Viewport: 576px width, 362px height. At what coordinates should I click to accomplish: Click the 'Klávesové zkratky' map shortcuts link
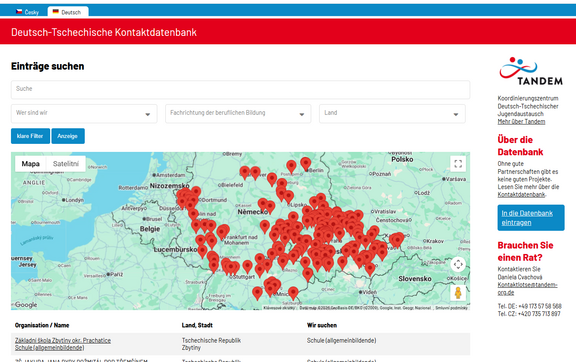click(x=279, y=308)
